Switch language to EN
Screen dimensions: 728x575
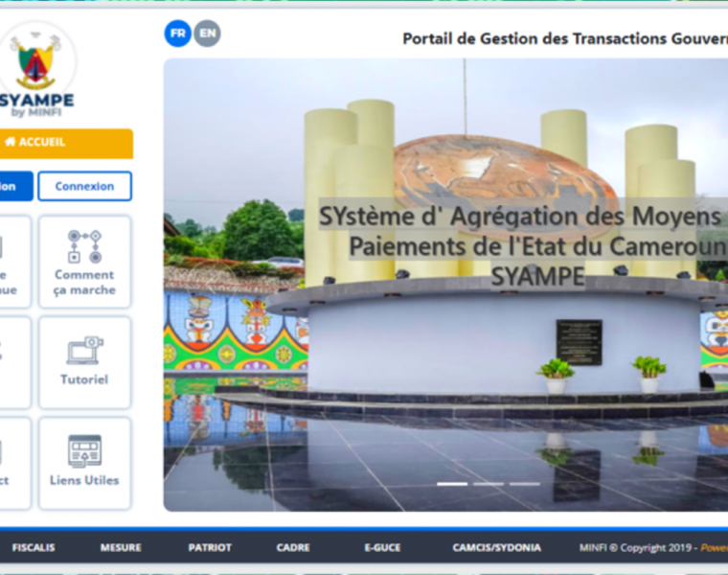tap(207, 34)
